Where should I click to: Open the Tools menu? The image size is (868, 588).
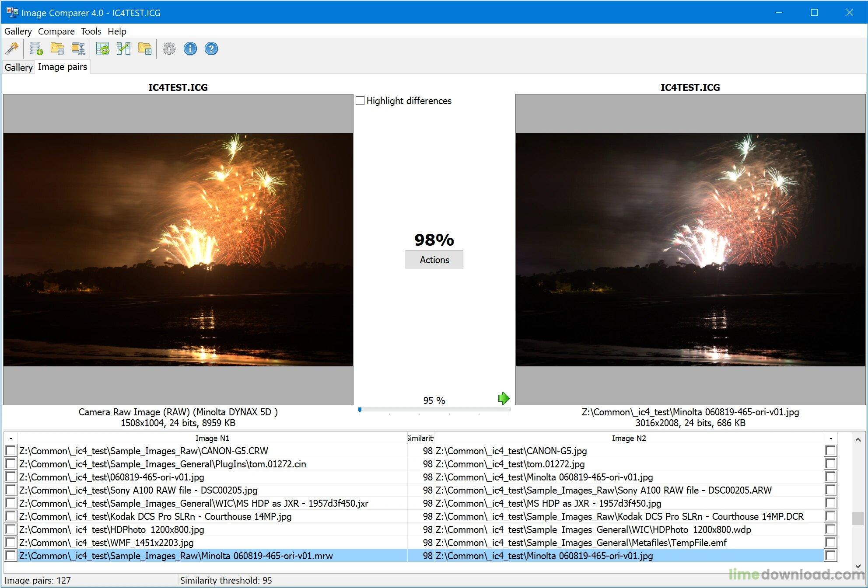point(91,31)
